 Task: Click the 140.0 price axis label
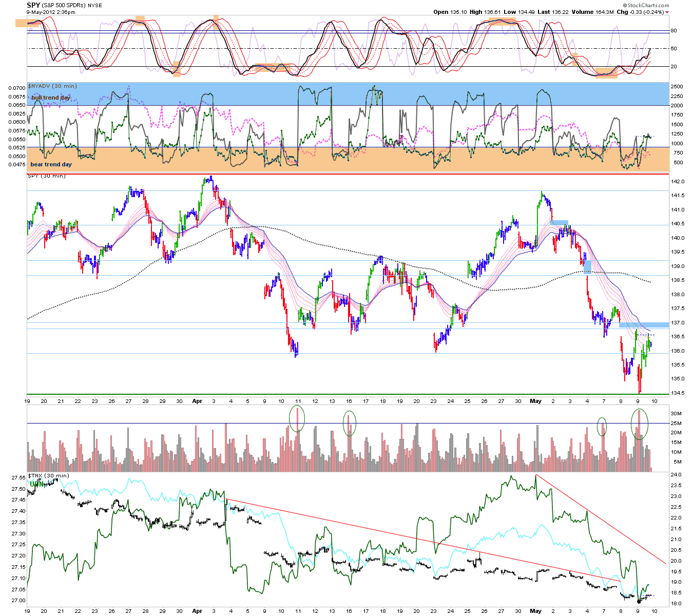(x=678, y=238)
